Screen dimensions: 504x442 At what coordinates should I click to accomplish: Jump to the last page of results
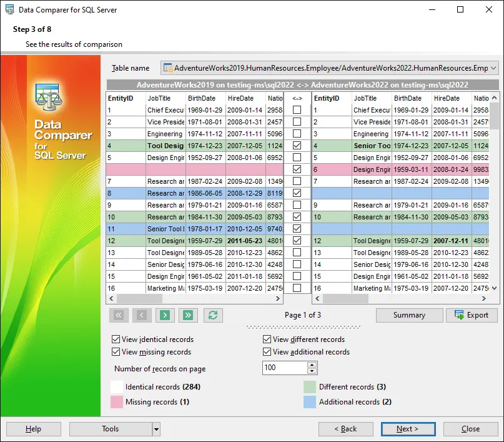pyautogui.click(x=189, y=315)
